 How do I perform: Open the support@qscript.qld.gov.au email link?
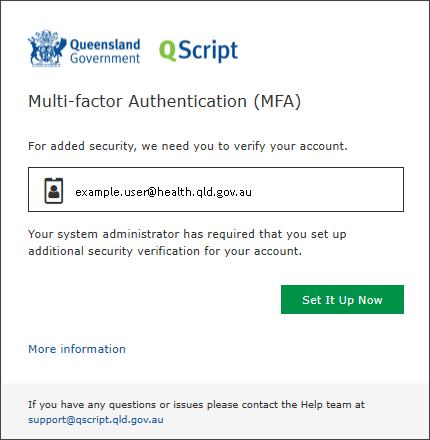point(96,419)
